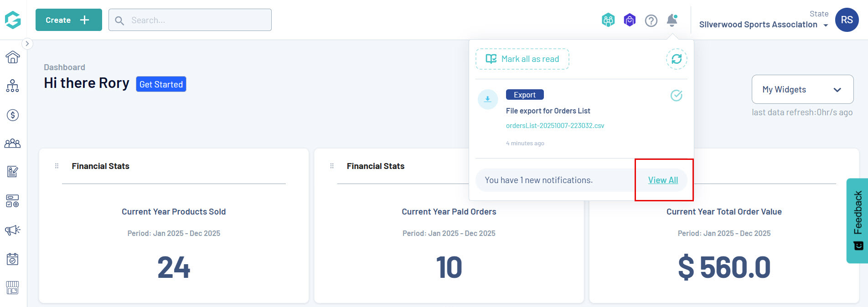This screenshot has width=868, height=307.
Task: Open the shop storefront sidebar icon
Action: 13,287
